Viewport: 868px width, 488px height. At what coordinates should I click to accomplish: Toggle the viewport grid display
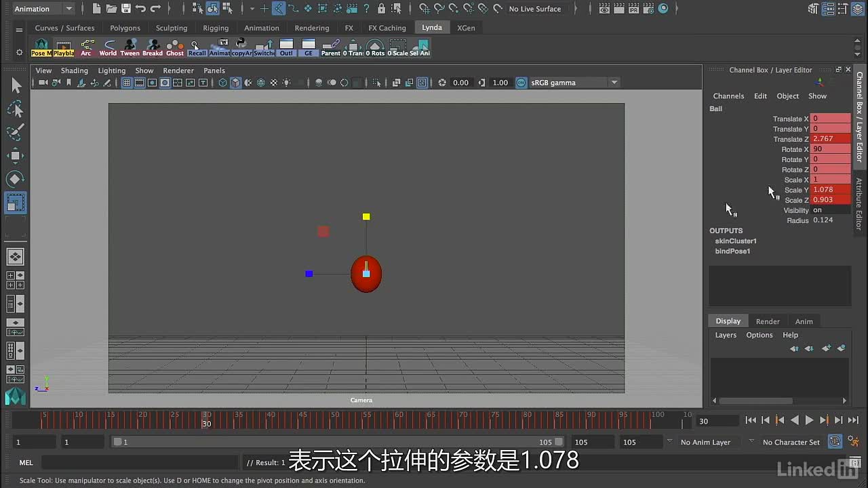coord(126,83)
